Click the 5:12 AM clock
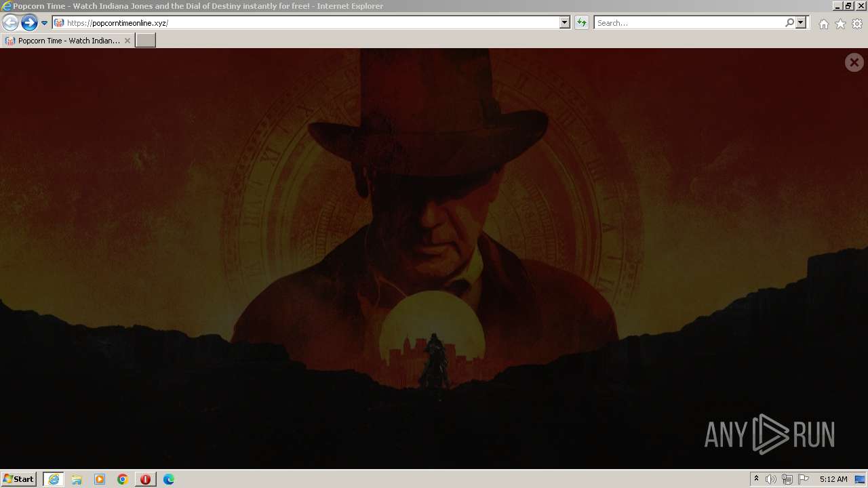 click(833, 479)
